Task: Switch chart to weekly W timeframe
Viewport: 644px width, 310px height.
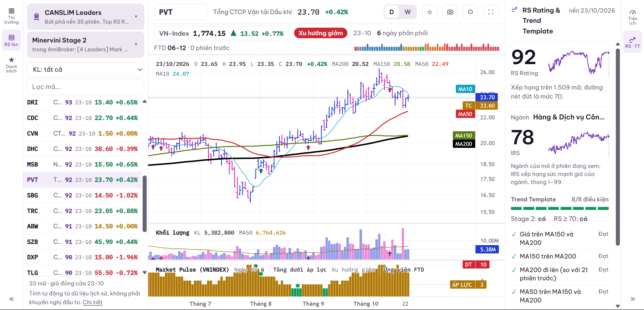Action: 408,12
